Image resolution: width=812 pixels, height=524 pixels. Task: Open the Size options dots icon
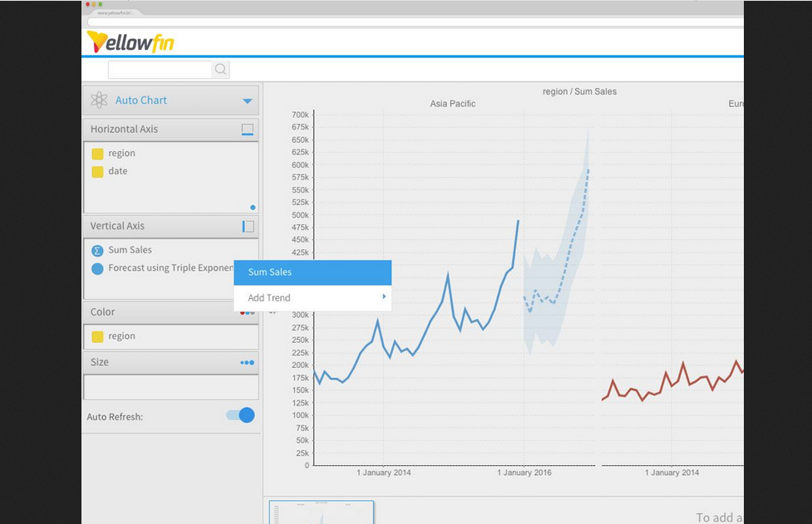[x=247, y=363]
